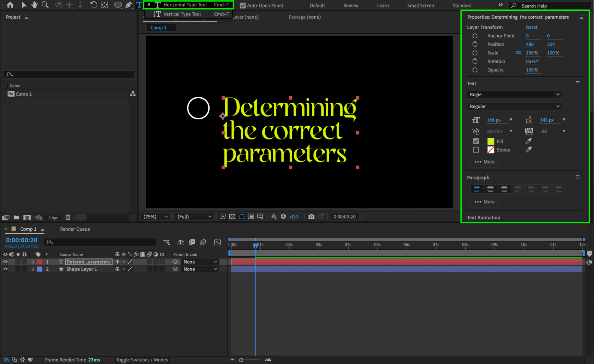
Task: Click the Stroke eyedropper
Action: click(528, 150)
